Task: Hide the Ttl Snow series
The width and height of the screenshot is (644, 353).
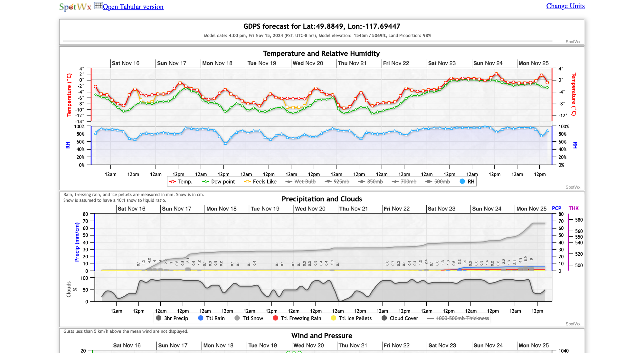Action: pos(249,318)
